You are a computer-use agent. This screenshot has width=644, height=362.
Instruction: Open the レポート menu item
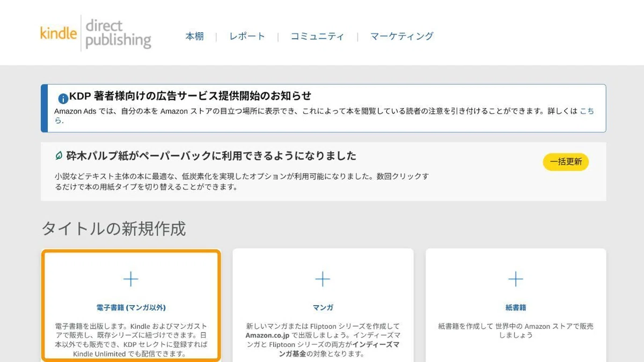[x=247, y=36]
